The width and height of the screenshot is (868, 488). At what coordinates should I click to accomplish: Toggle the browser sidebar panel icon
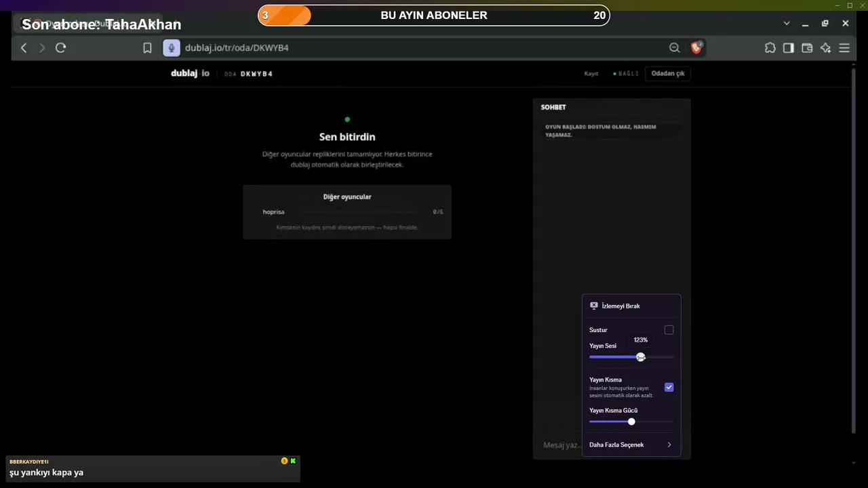pyautogui.click(x=788, y=47)
